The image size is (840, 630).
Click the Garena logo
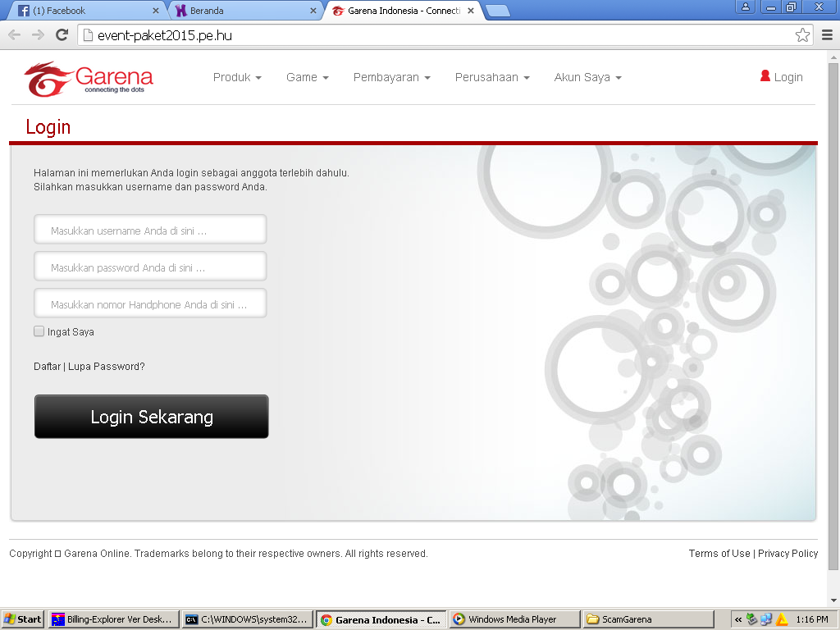pos(89,80)
